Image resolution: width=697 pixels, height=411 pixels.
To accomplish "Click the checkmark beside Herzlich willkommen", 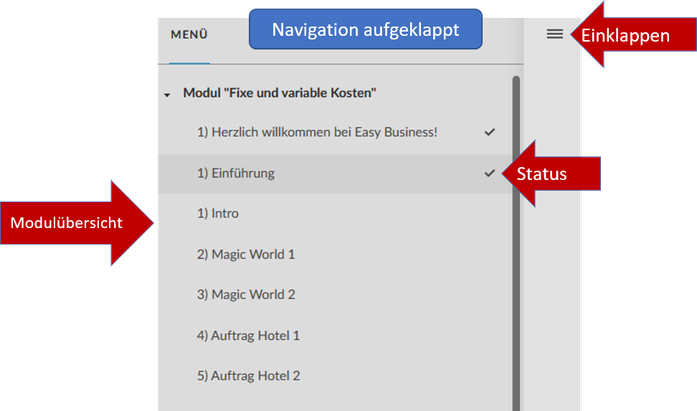I will (x=489, y=132).
